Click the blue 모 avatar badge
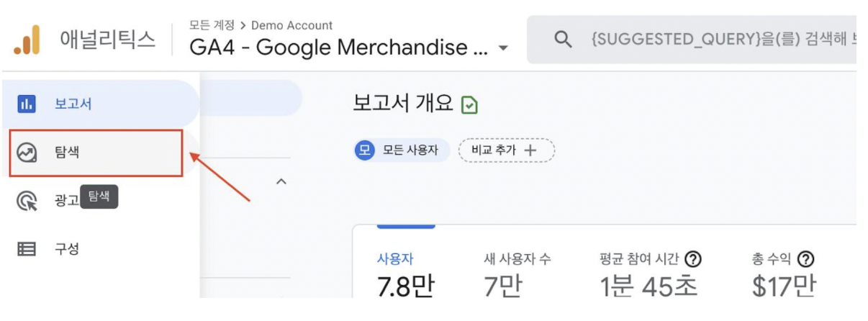The height and width of the screenshot is (321, 868). click(365, 150)
